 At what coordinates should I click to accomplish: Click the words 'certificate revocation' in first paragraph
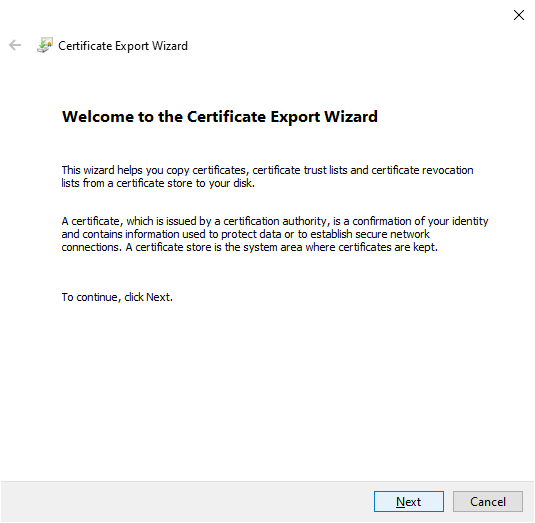[x=422, y=170]
